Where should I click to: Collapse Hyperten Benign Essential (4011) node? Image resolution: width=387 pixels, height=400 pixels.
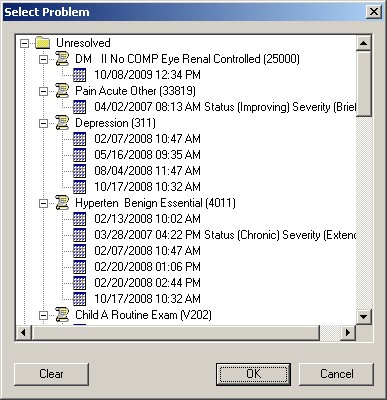click(43, 203)
